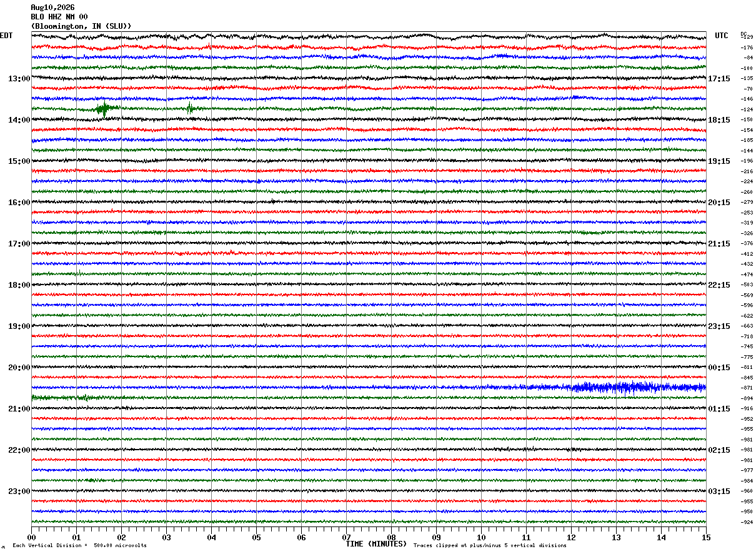This screenshot has width=756, height=554.
Task: Click the "18:15" UTC time label
Action: pyautogui.click(x=719, y=120)
